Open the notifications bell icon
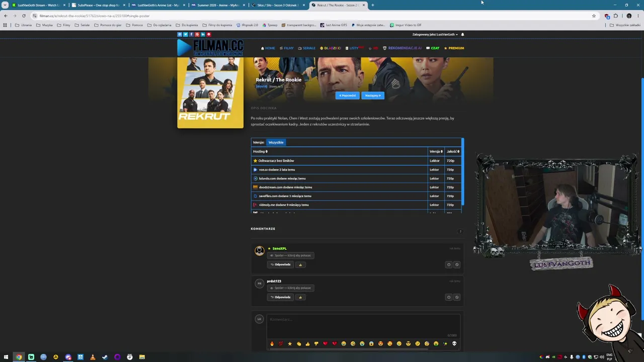The width and height of the screenshot is (644, 362). (462, 35)
